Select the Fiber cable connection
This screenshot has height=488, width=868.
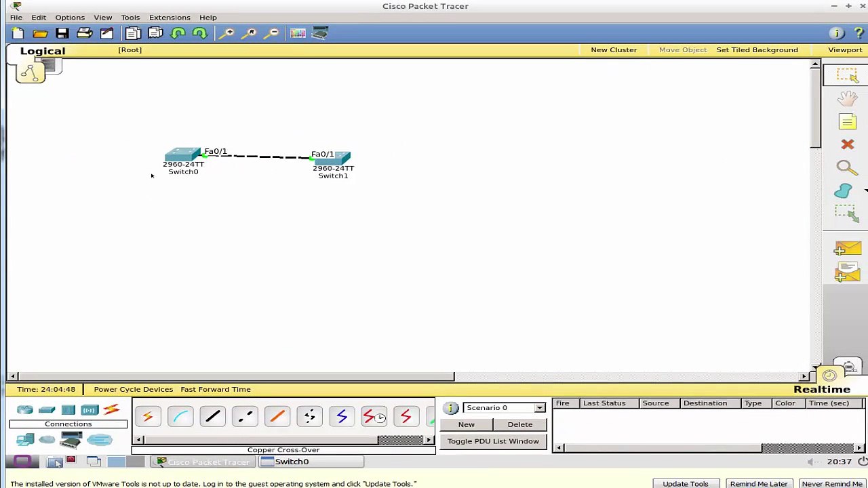277,417
